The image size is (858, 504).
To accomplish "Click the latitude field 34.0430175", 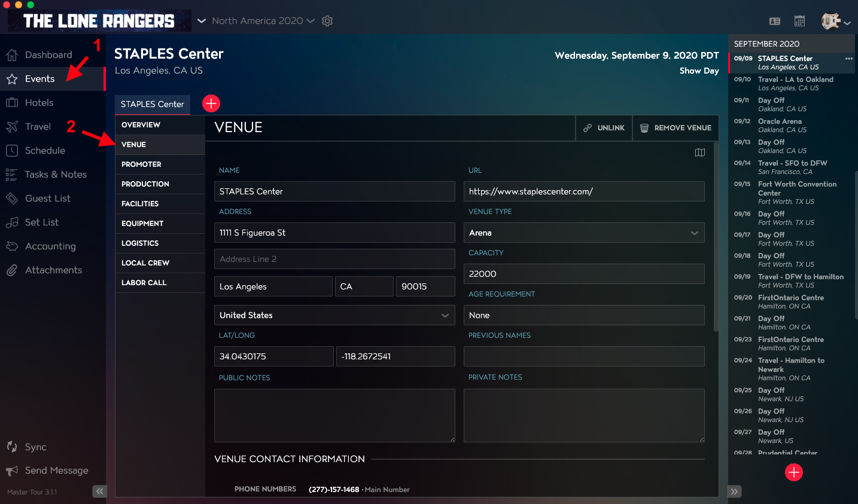I will 274,356.
